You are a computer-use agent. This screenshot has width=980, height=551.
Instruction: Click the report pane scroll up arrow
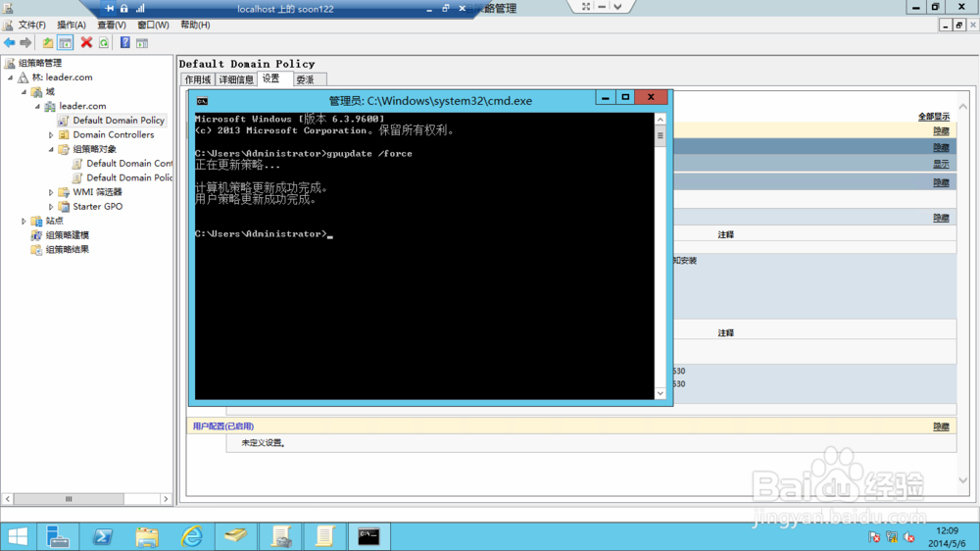[963, 107]
